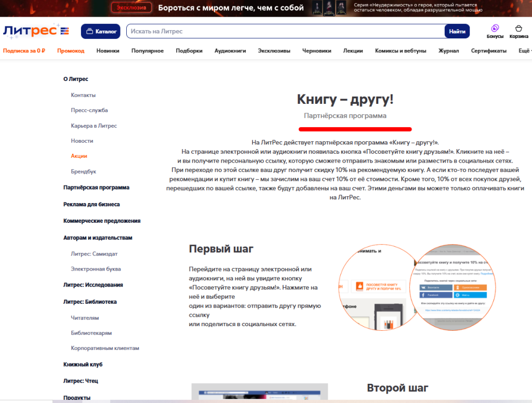Viewport: 532px width, 403px height.
Task: Open the Бонусы icon
Action: coord(495,31)
